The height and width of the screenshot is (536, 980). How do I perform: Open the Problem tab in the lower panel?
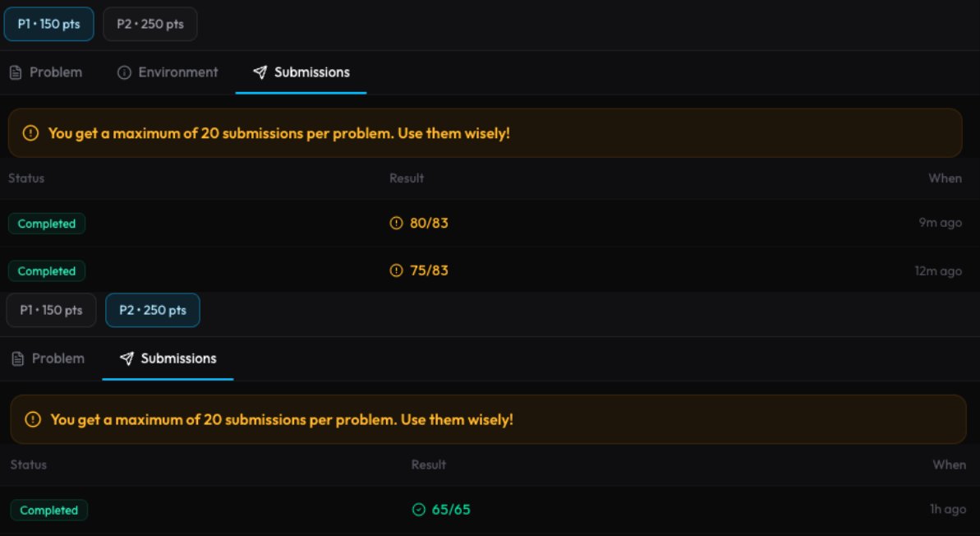point(48,358)
